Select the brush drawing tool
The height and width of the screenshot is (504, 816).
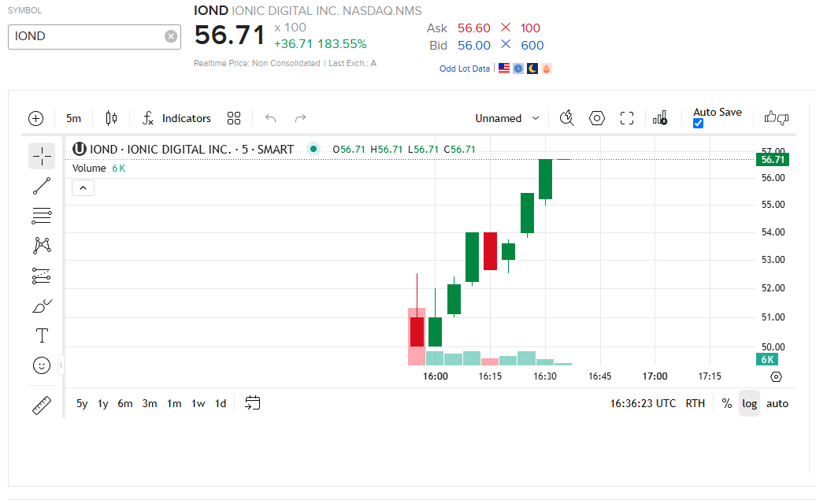pyautogui.click(x=42, y=306)
